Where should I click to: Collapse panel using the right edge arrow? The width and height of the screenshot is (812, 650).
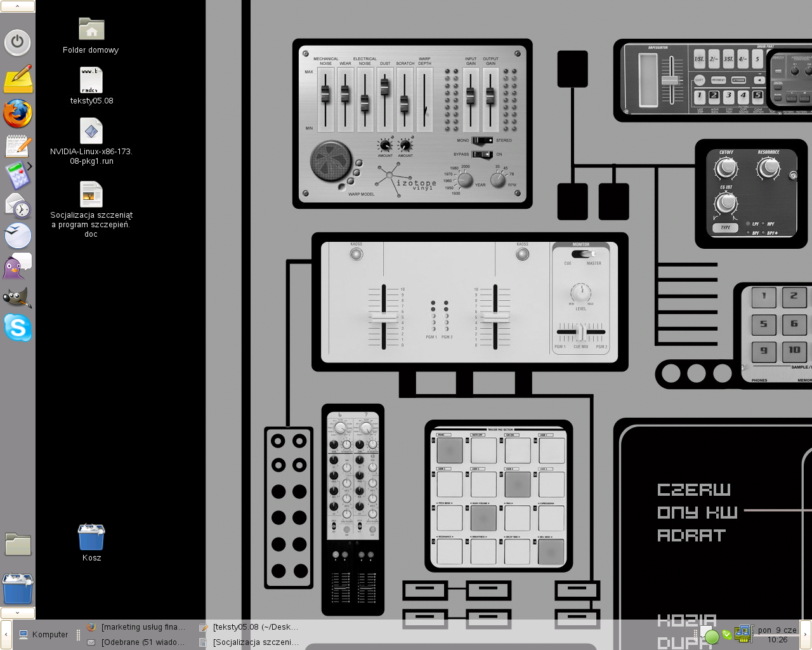(805, 634)
